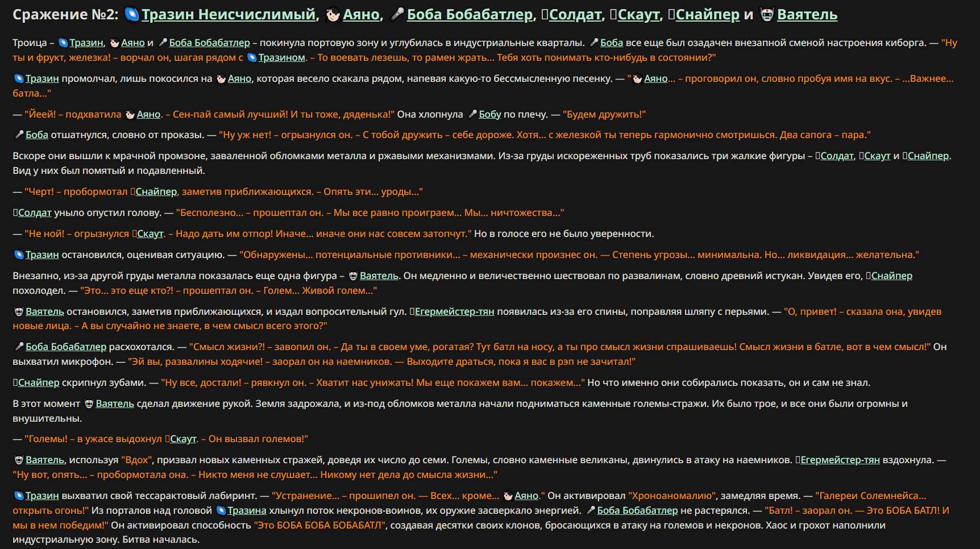Open 'Снайпер' link before 'скрипнул зубами'
Image resolution: width=980 pixels, height=549 pixels.
pyautogui.click(x=39, y=382)
